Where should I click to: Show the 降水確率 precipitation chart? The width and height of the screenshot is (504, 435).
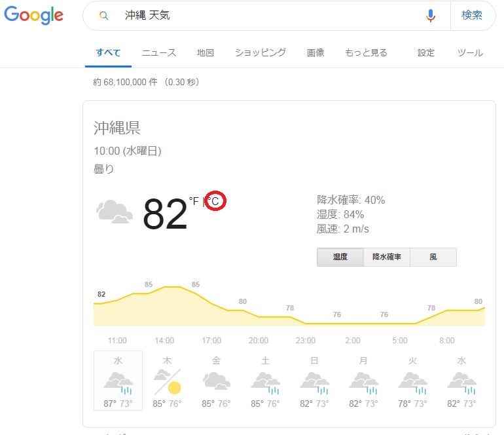point(387,257)
